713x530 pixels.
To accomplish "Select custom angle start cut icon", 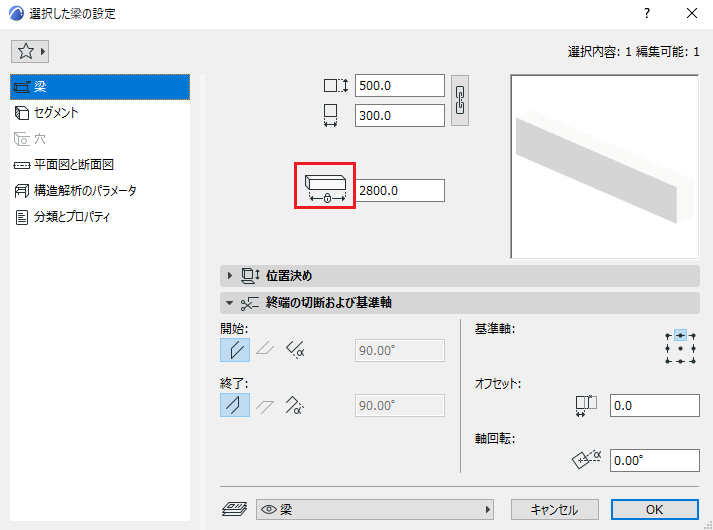I will (x=295, y=350).
